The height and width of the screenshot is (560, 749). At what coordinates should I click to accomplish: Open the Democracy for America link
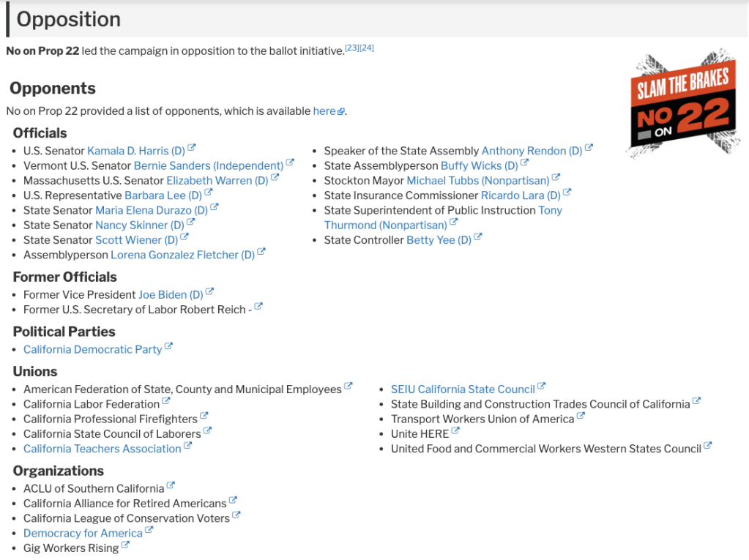83,534
